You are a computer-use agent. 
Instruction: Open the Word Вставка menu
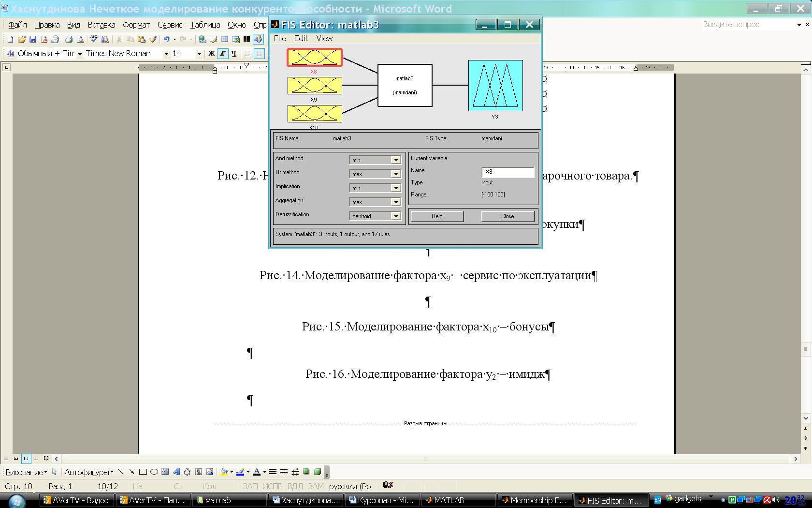pos(101,25)
